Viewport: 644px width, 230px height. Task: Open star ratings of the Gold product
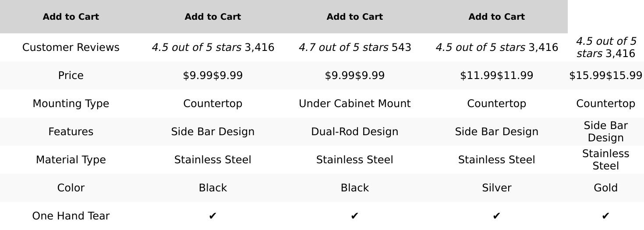(605, 47)
